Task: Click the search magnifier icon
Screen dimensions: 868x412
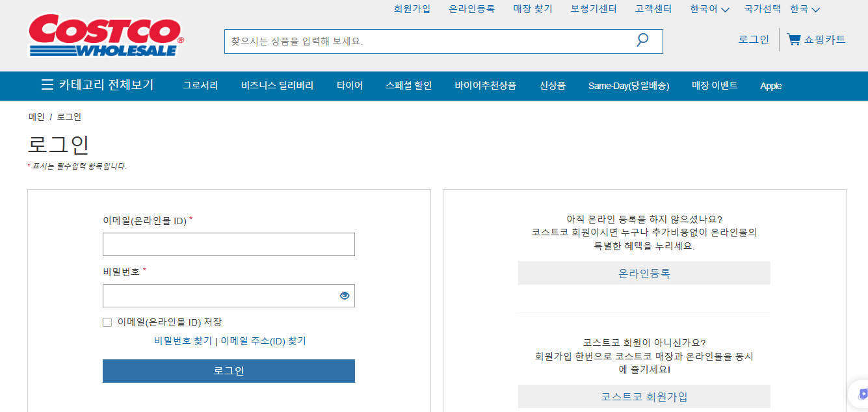Action: click(x=642, y=40)
